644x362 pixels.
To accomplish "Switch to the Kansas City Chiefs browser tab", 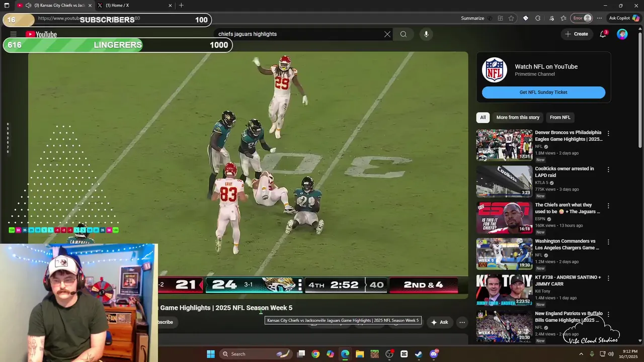I will 54,6.
